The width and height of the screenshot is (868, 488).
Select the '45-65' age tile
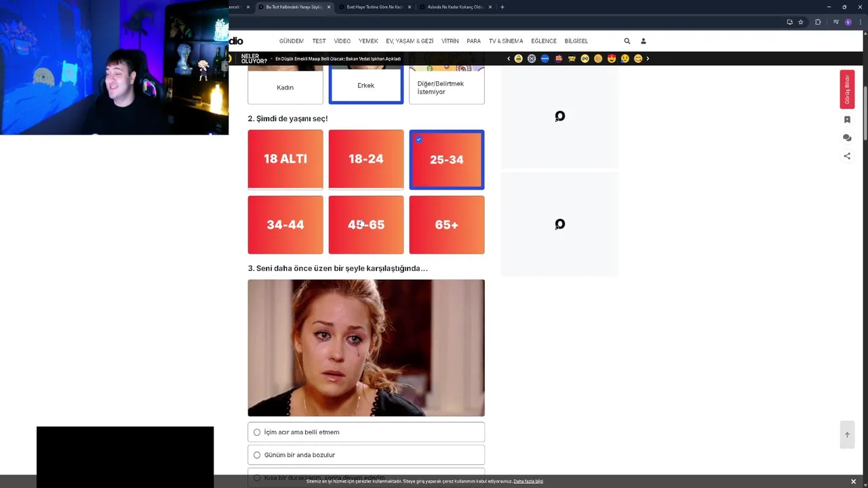pos(366,225)
